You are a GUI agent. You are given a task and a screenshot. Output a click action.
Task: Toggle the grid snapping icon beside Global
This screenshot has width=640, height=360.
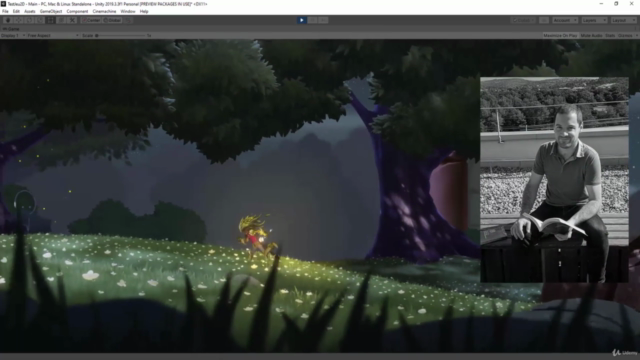click(x=128, y=20)
